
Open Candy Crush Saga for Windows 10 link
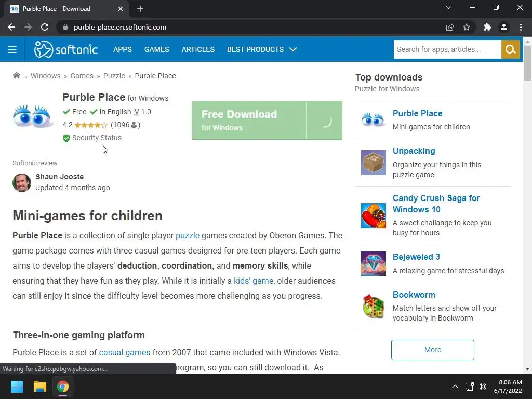click(436, 204)
